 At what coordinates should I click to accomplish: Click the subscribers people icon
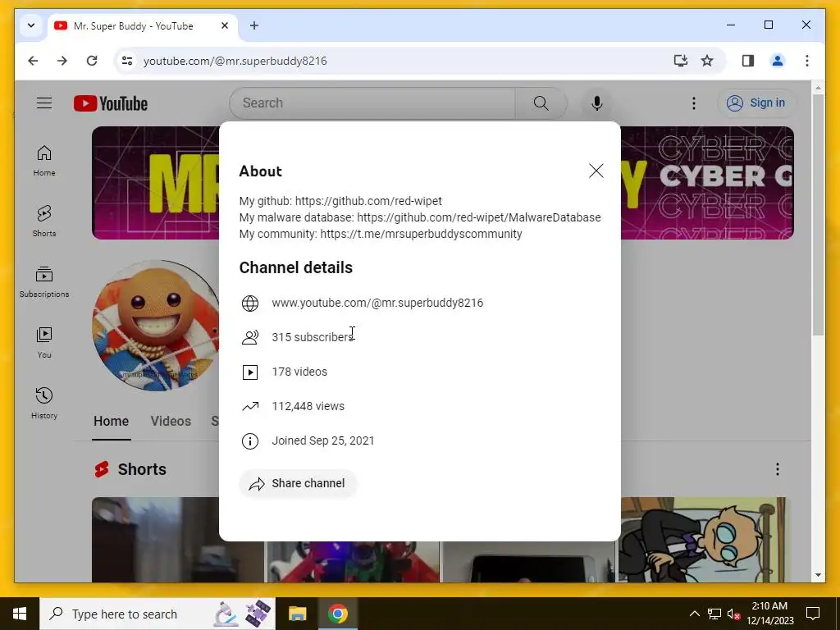tap(249, 337)
